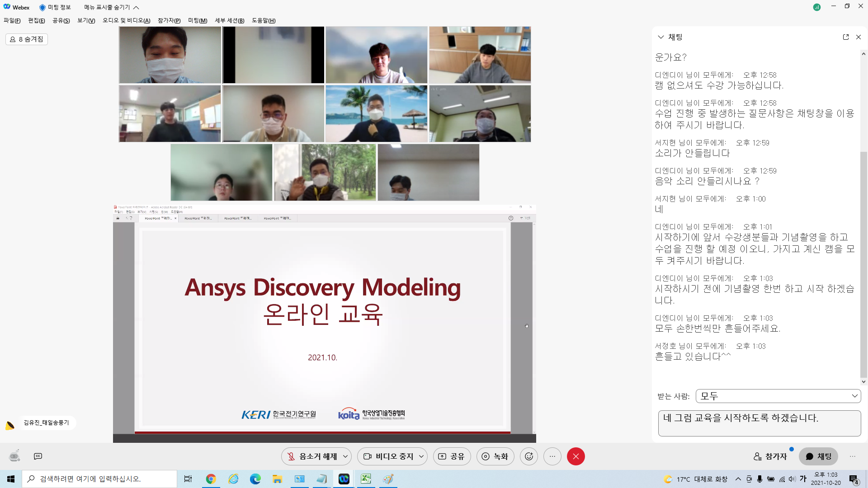This screenshot has width=868, height=488.
Task: Open 파일 menu
Action: (12, 21)
